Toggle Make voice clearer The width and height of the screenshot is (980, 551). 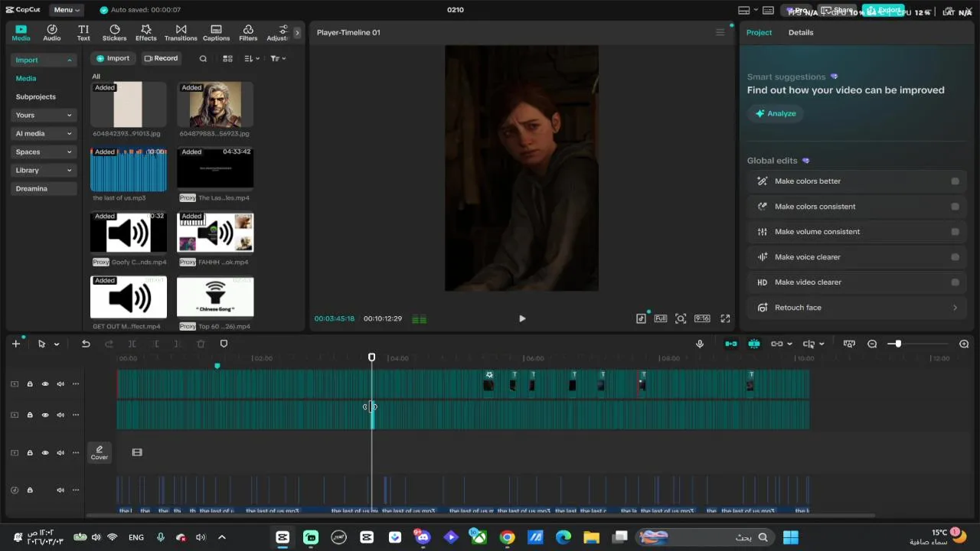[955, 257]
